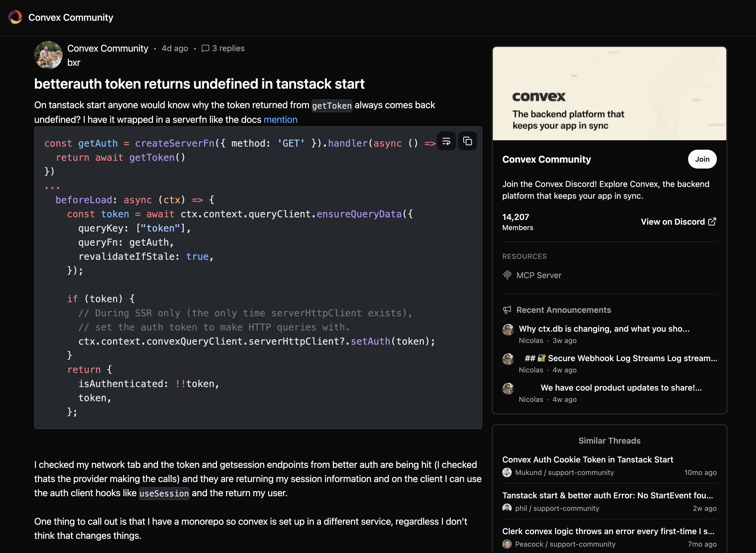Click the external link icon beside View on Discord

[x=712, y=222]
